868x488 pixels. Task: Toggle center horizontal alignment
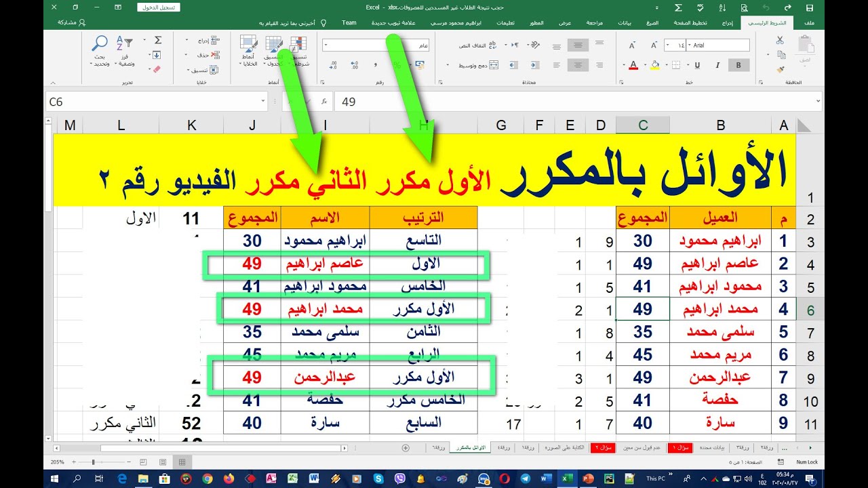pyautogui.click(x=578, y=65)
